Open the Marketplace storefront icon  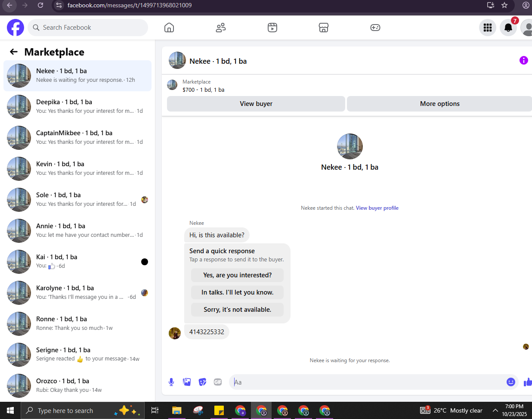tap(324, 28)
